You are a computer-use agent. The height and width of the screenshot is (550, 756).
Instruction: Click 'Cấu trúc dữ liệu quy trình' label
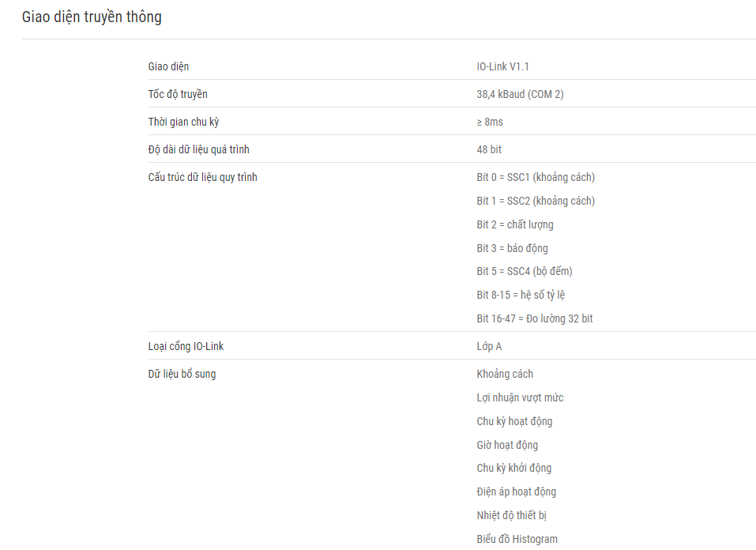202,177
